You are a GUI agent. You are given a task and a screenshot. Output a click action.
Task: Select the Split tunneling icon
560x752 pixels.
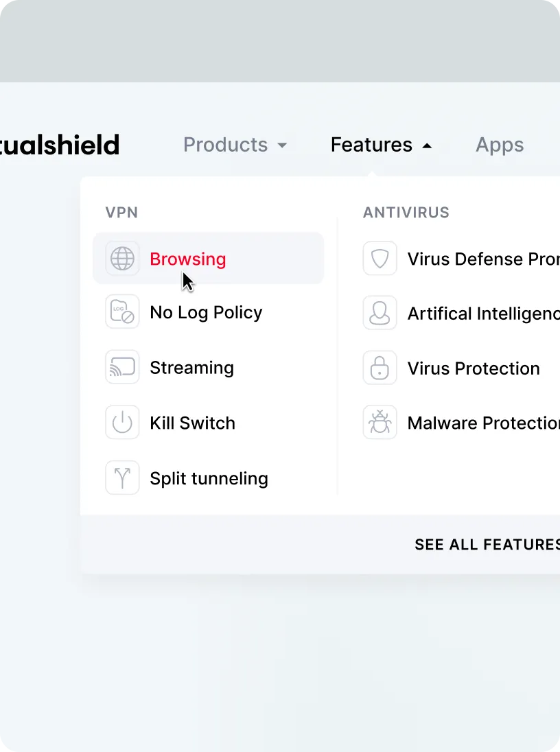click(122, 478)
